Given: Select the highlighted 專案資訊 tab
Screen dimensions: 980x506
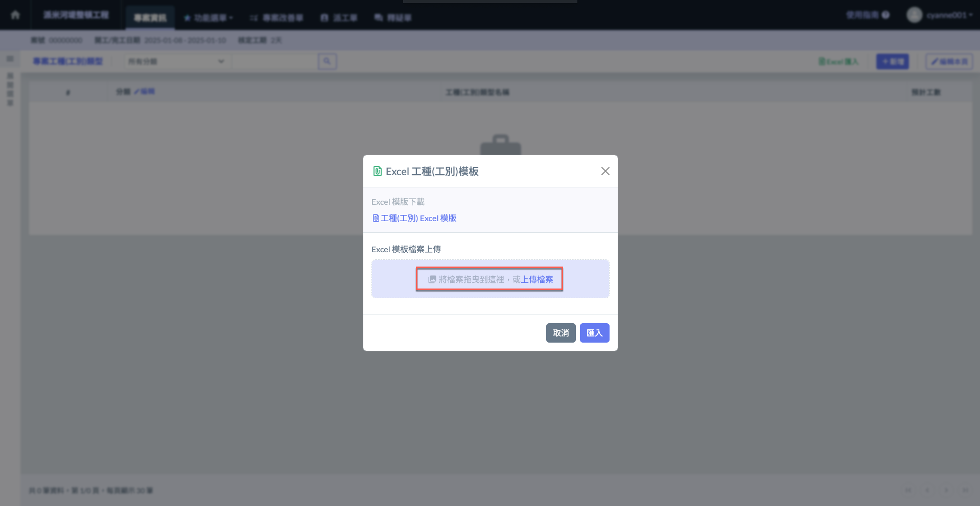Looking at the screenshot, I should pos(150,18).
